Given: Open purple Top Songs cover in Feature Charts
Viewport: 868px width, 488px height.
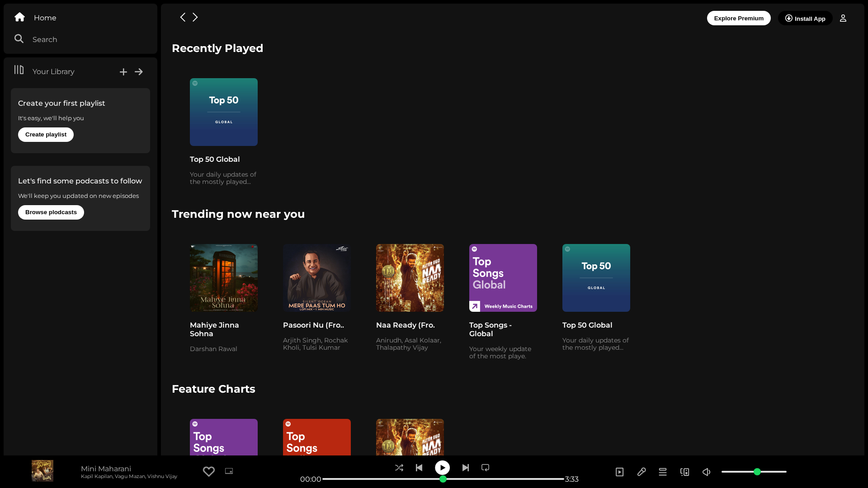Looking at the screenshot, I should coord(224,437).
